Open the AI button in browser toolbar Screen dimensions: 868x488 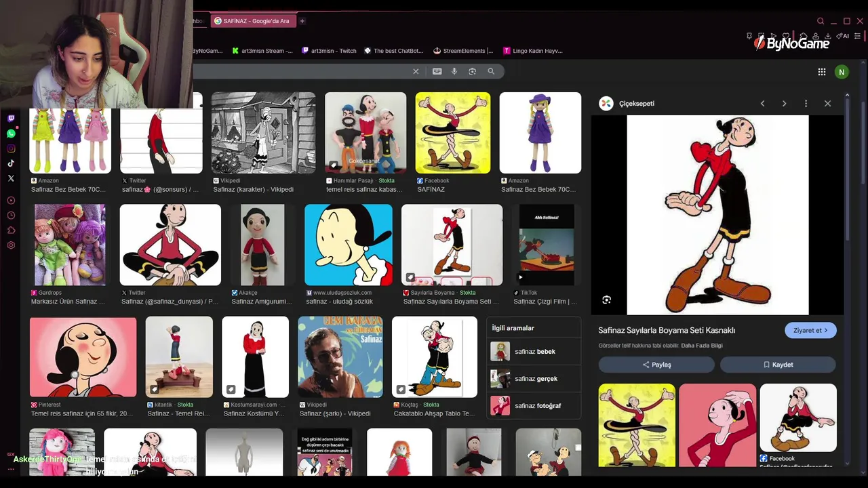tap(843, 36)
